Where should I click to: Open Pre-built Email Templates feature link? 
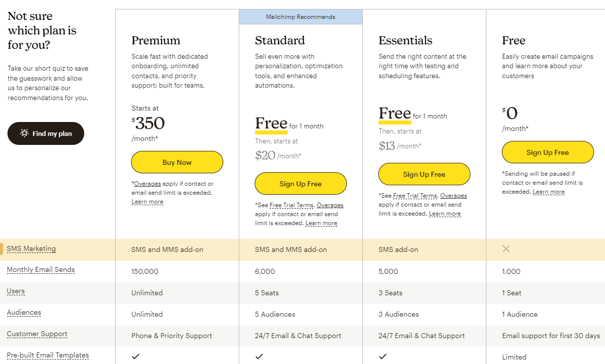48,356
